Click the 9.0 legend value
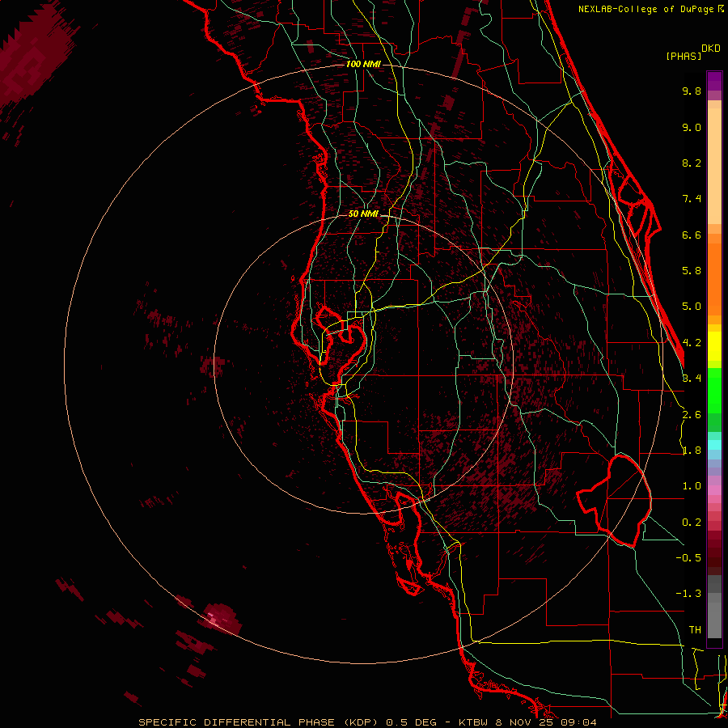Viewport: 728px width, 728px height. pos(692,127)
